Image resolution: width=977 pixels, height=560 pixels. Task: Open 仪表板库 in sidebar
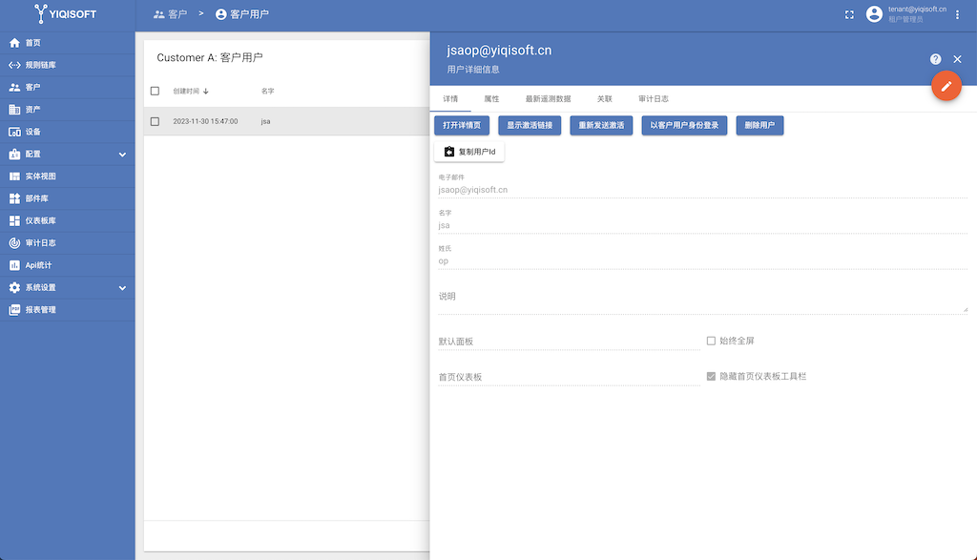[x=40, y=220]
